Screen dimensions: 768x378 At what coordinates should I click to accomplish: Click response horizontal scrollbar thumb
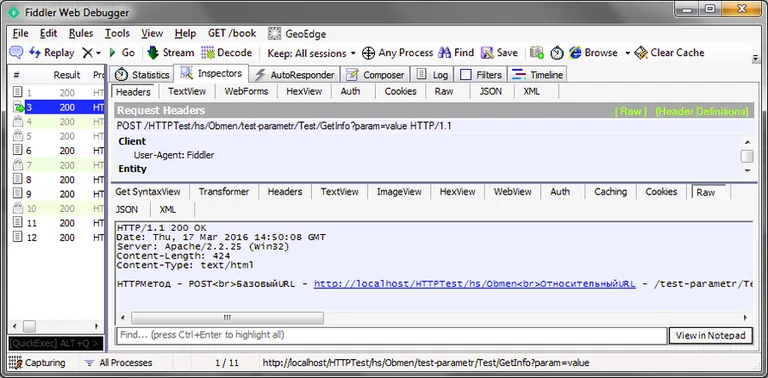point(227,318)
